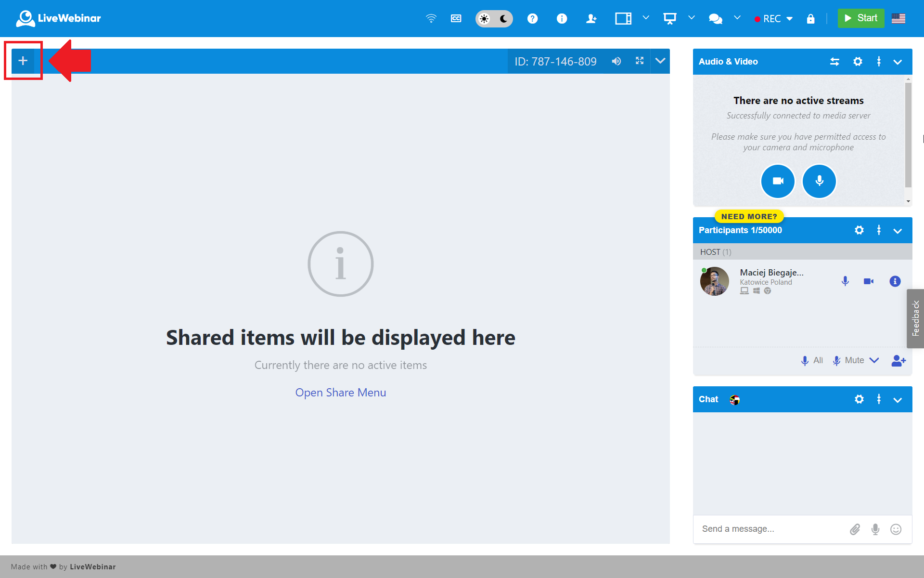The width and height of the screenshot is (924, 578).
Task: Turn on camera in Audio & Video panel
Action: [x=778, y=181]
